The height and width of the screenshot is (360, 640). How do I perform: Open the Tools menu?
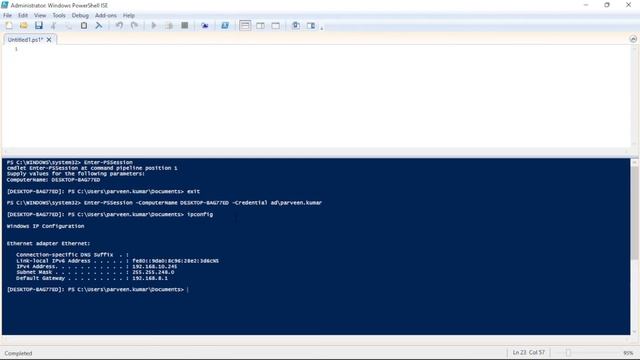click(x=59, y=15)
